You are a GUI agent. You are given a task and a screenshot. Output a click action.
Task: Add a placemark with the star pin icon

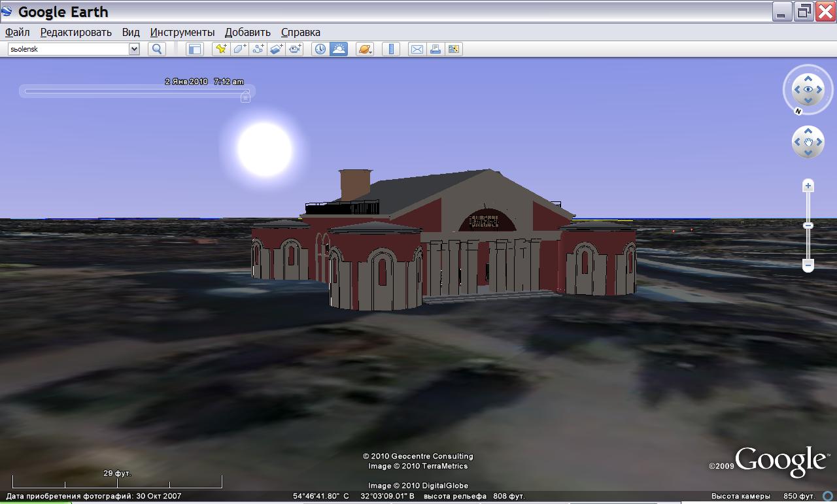pos(221,49)
